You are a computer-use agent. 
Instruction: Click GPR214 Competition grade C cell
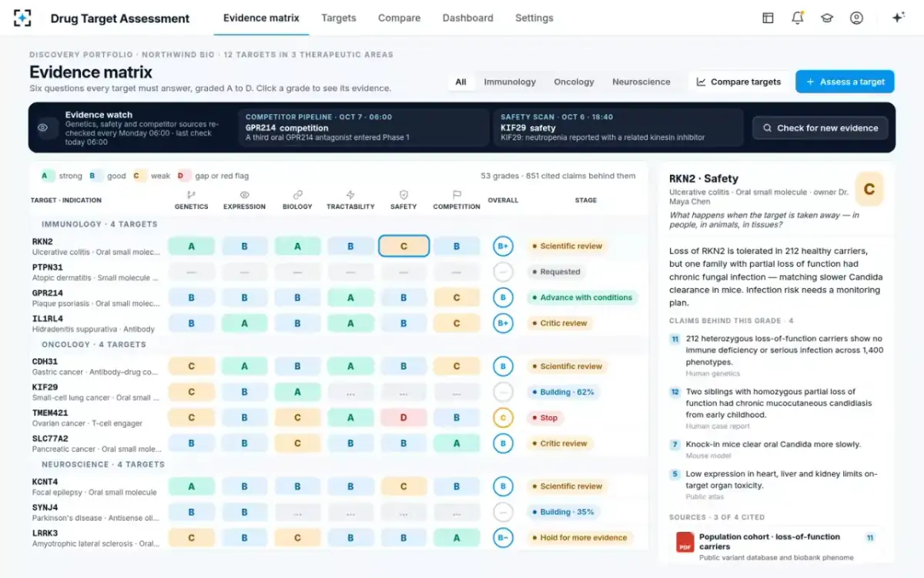click(457, 297)
